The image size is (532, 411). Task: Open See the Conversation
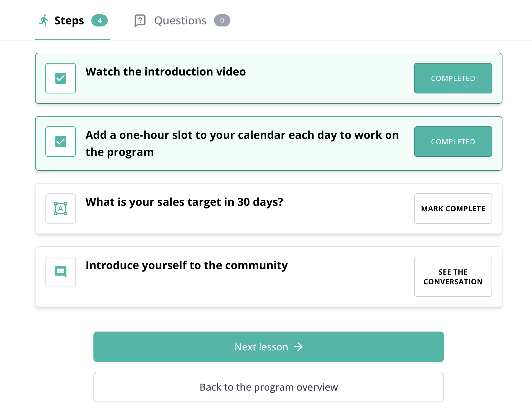click(x=453, y=277)
